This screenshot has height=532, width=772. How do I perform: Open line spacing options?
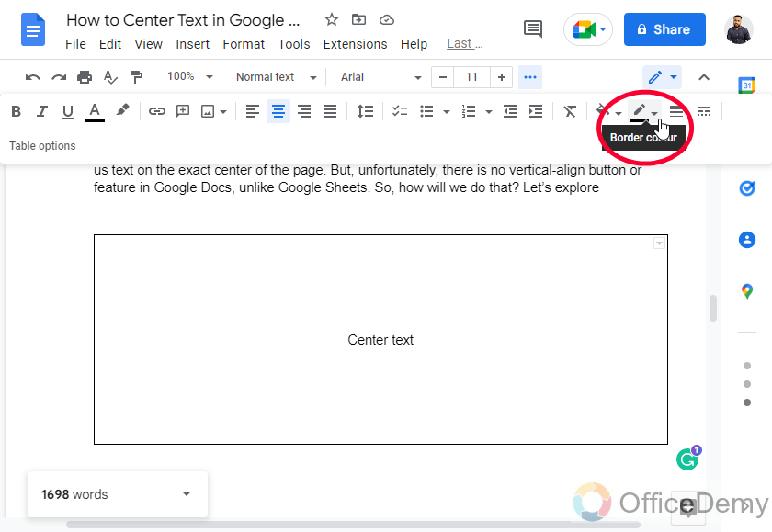[x=365, y=111]
